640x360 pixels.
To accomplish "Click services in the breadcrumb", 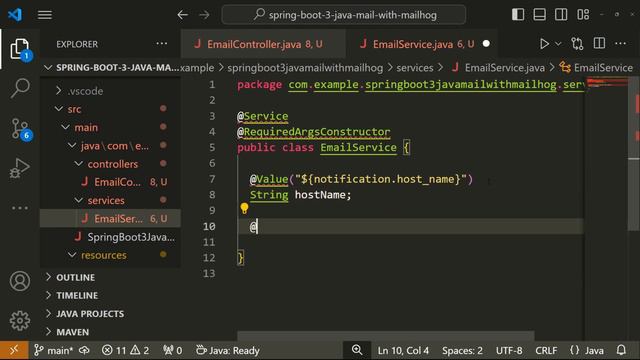I will click(x=415, y=68).
